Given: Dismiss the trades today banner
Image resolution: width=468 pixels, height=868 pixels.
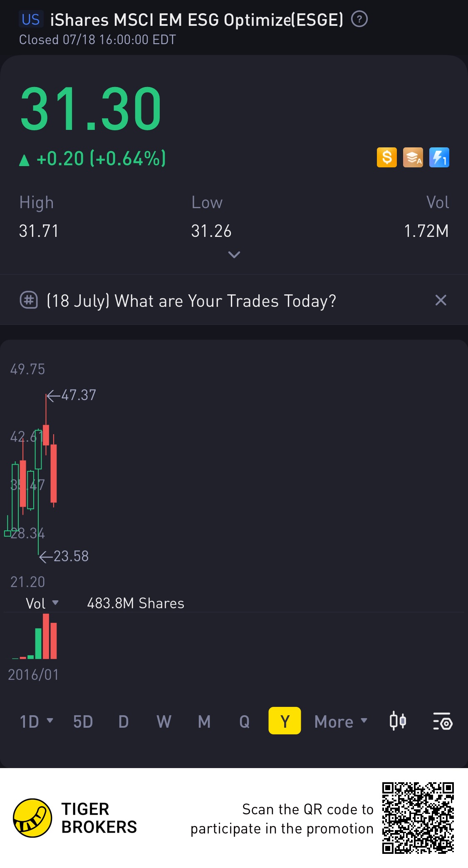Looking at the screenshot, I should [x=441, y=300].
